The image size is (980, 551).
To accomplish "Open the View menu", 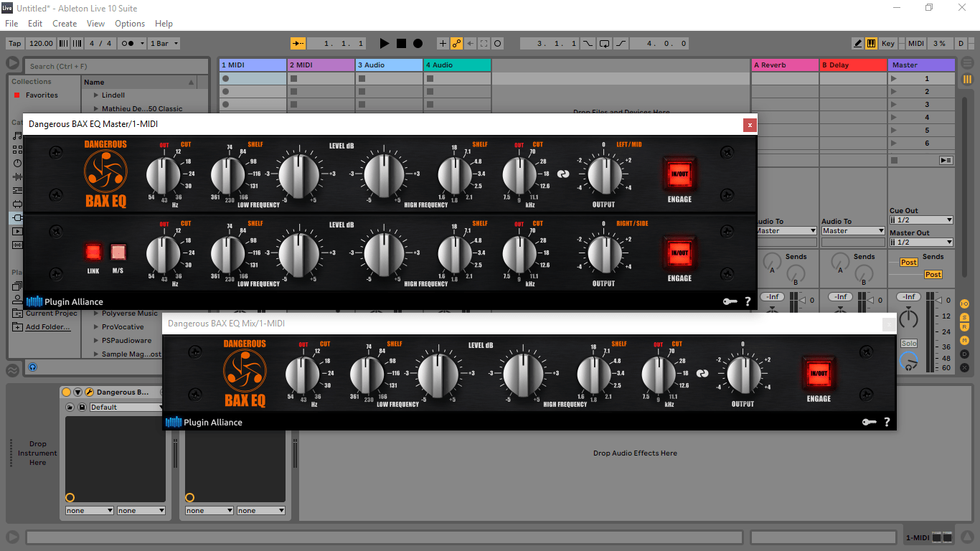I will pos(96,24).
